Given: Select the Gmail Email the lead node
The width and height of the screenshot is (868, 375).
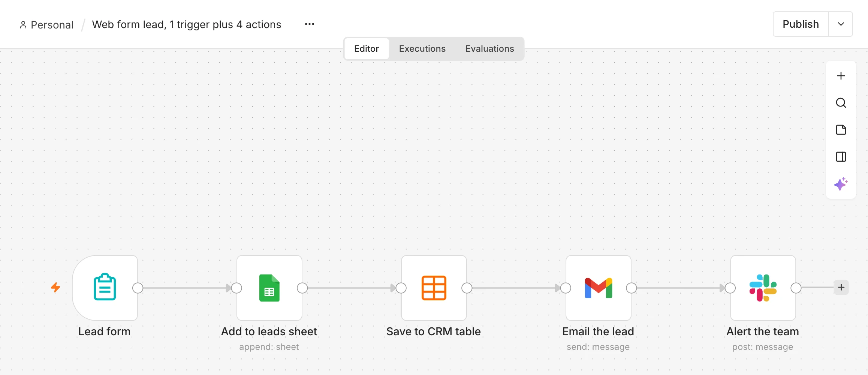Looking at the screenshot, I should (599, 288).
